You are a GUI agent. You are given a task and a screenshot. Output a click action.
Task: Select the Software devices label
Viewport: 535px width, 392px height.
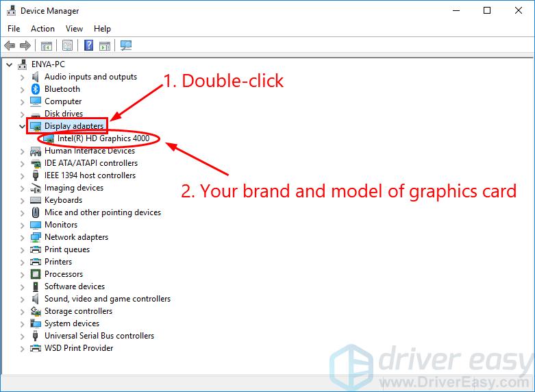[x=75, y=286]
